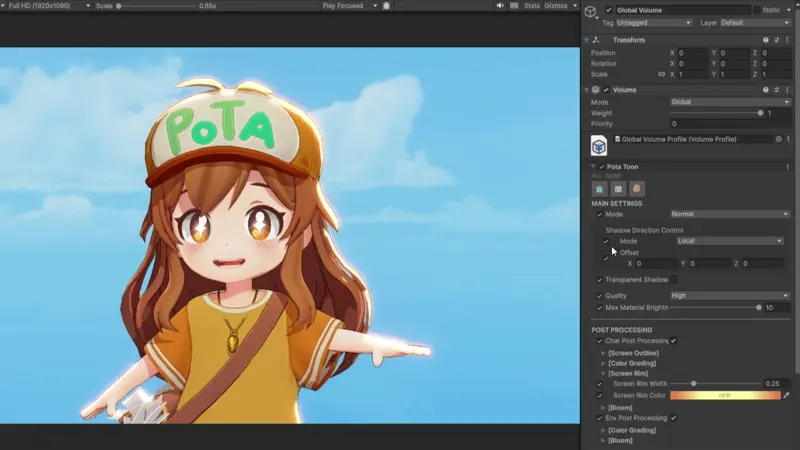Click the NONE overrides link under Pota Toon
Viewport: 800px width, 450px height.
pyautogui.click(x=613, y=176)
